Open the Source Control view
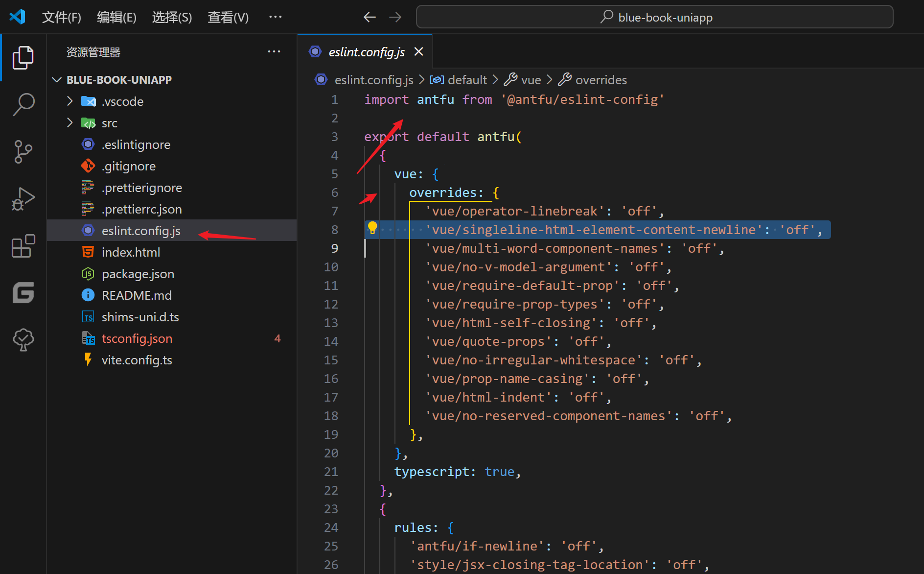Image resolution: width=924 pixels, height=574 pixels. tap(23, 152)
